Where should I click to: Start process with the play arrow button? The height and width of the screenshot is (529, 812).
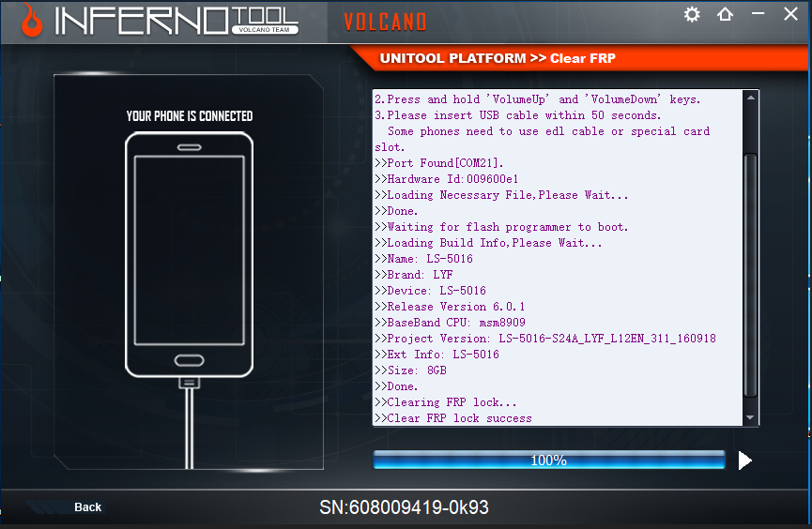coord(744,461)
